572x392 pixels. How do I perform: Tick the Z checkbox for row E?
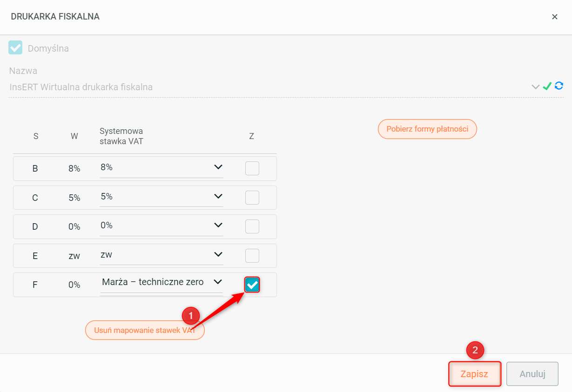[252, 256]
